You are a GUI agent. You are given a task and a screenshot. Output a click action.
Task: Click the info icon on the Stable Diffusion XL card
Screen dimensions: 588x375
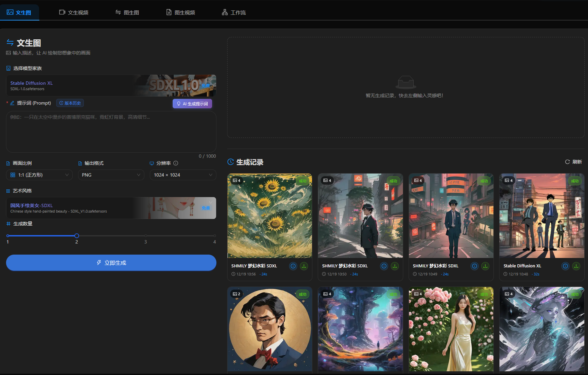tap(565, 266)
